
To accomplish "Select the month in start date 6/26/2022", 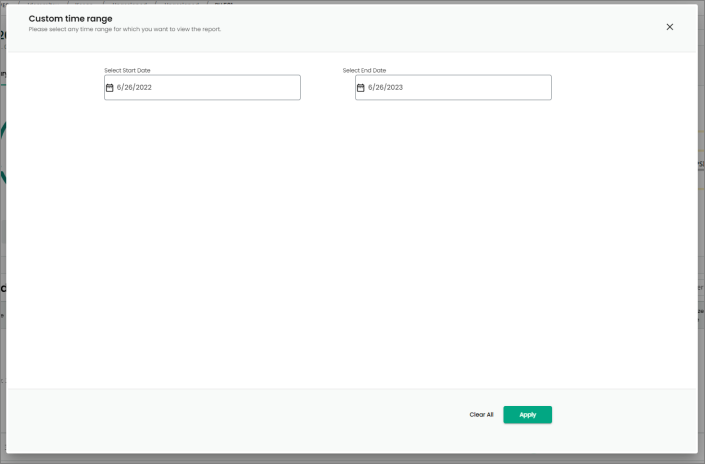I will tap(119, 88).
